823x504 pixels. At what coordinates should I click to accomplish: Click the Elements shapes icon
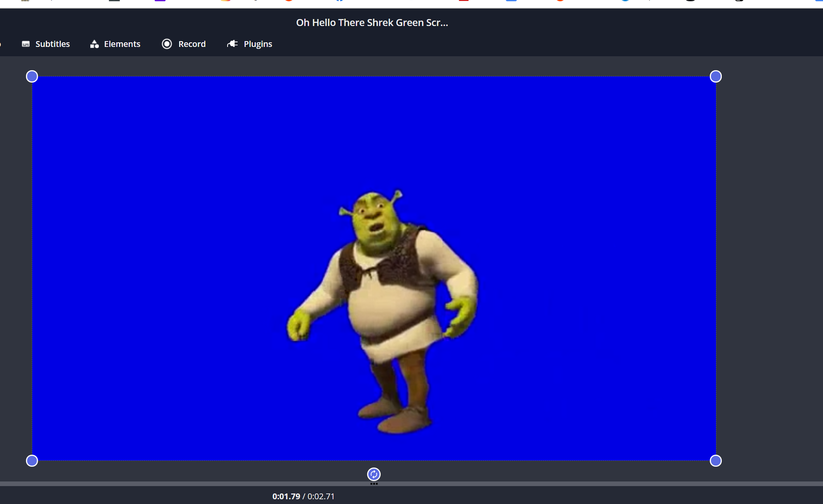[x=94, y=44]
